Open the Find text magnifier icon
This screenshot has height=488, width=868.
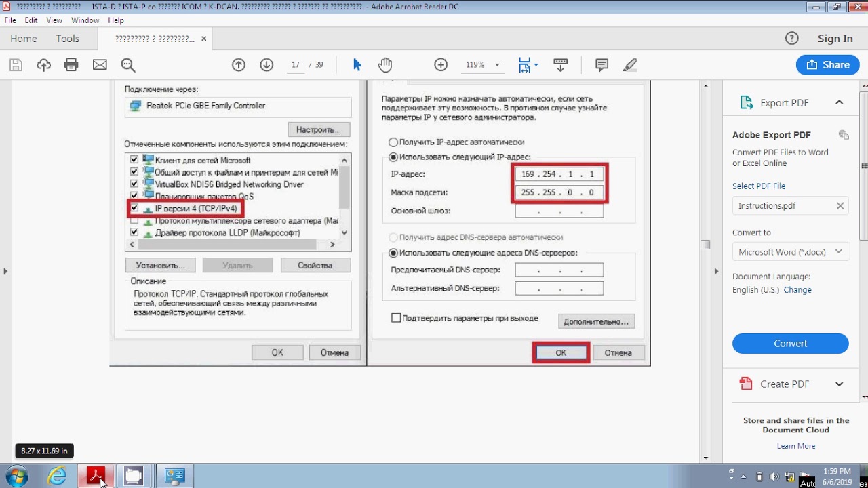point(128,65)
